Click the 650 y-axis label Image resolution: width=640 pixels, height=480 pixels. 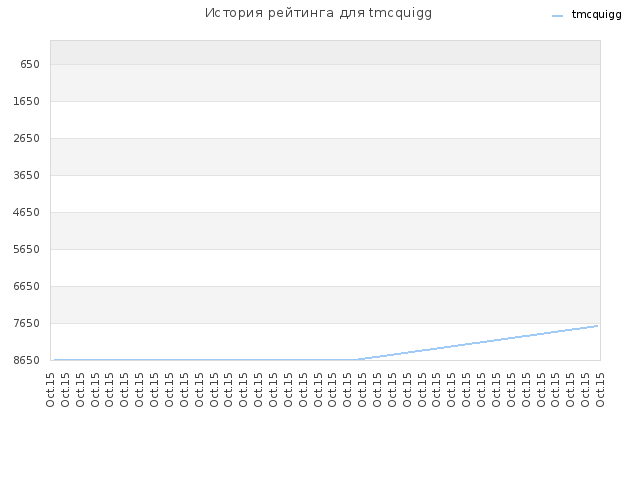click(30, 64)
